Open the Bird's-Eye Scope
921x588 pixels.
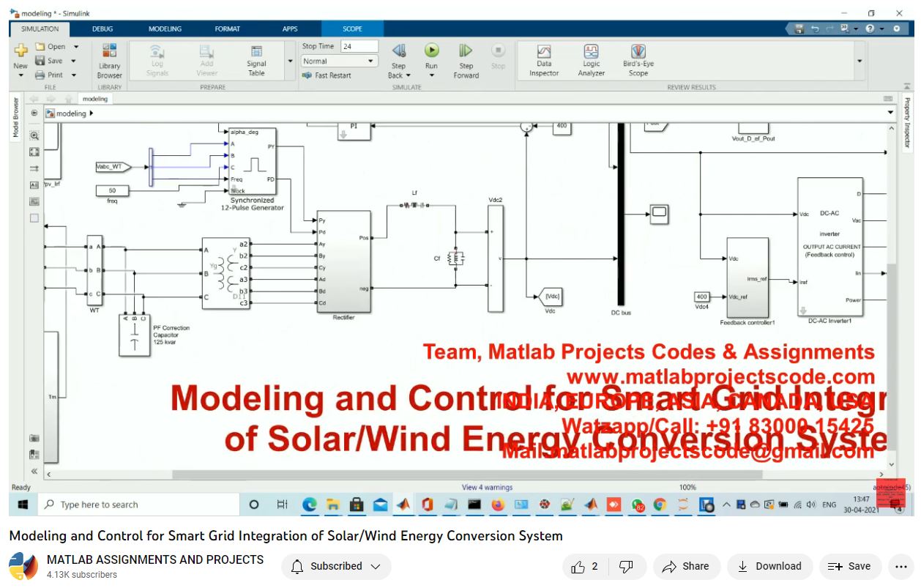(x=638, y=60)
